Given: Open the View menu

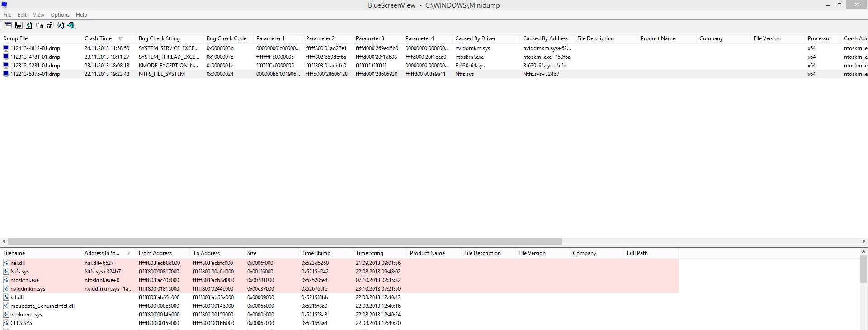Looking at the screenshot, I should pos(38,15).
